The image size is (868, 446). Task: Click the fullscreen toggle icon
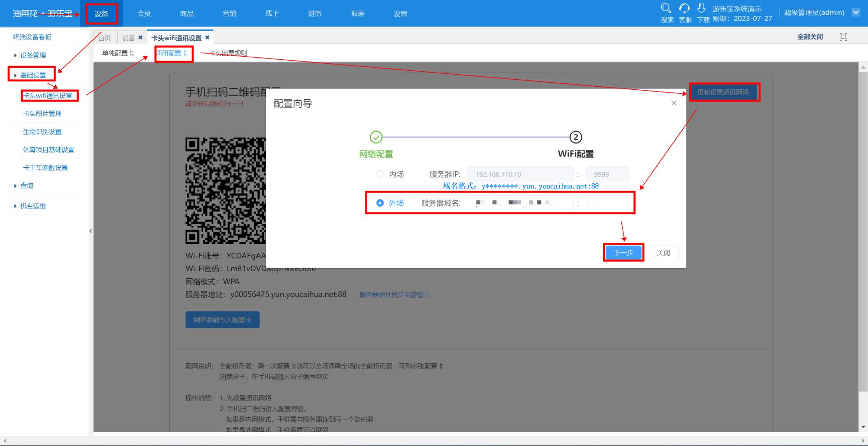click(844, 37)
